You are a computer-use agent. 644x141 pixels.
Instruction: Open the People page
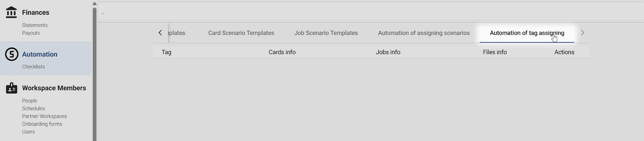30,101
